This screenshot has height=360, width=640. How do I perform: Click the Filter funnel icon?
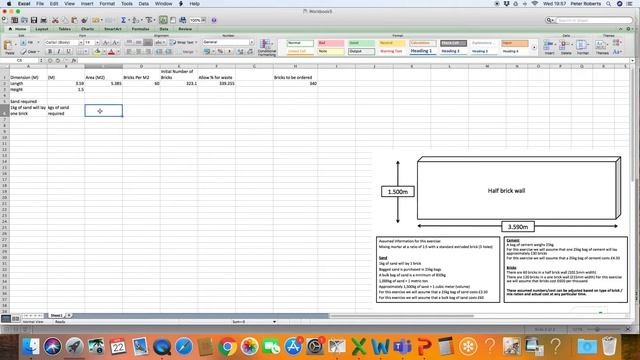click(x=149, y=20)
